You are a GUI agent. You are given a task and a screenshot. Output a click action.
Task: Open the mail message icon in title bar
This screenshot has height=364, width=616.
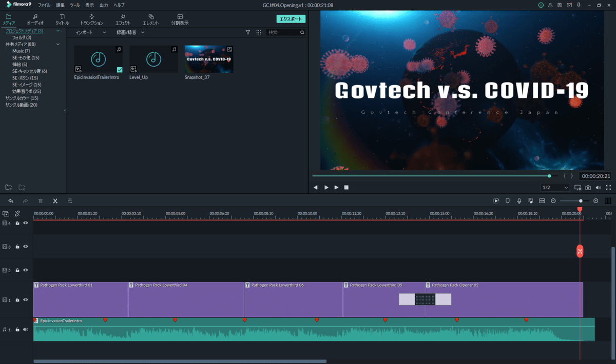click(569, 5)
